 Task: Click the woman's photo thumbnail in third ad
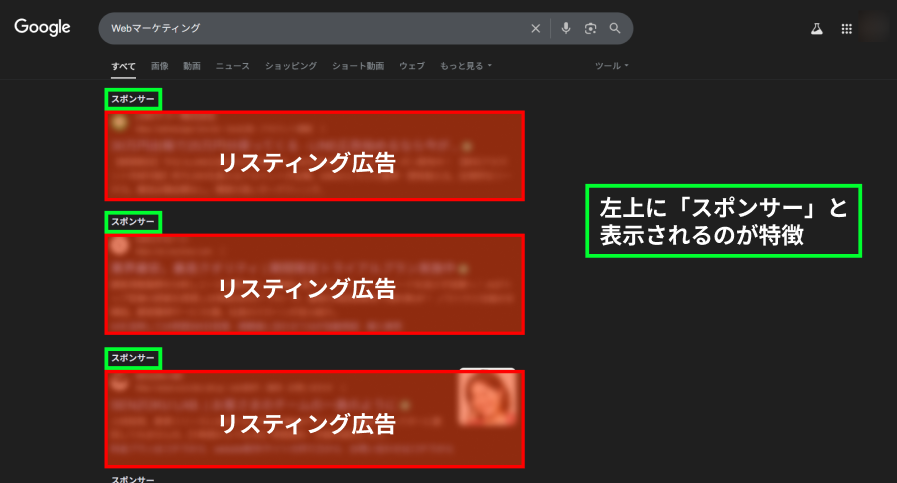point(487,398)
